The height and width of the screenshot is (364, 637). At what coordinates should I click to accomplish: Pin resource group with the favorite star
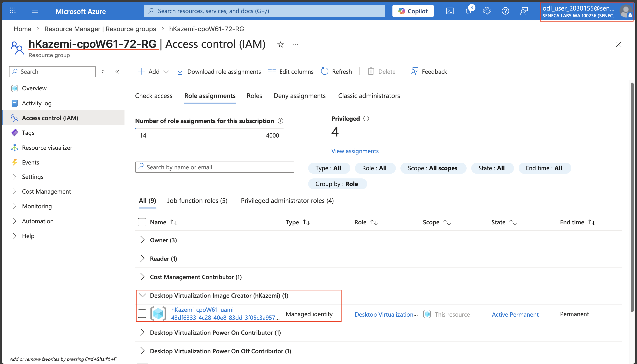point(281,44)
